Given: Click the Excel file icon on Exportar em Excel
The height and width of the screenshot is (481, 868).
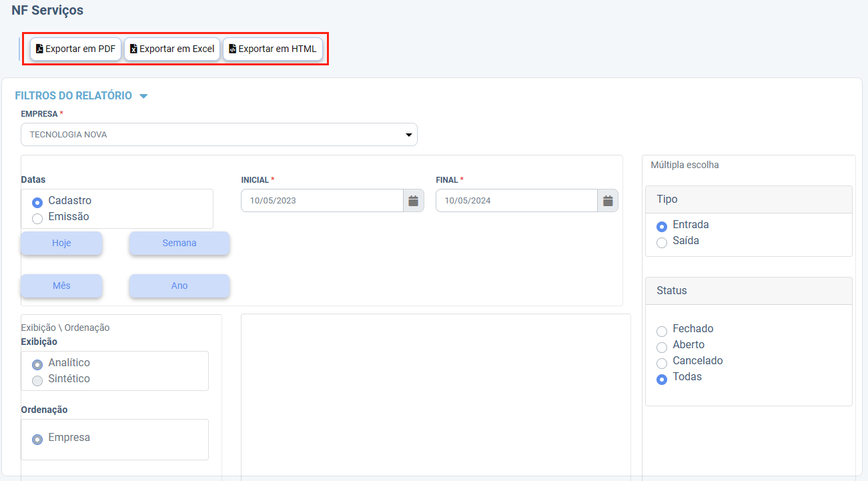Looking at the screenshot, I should [x=133, y=49].
